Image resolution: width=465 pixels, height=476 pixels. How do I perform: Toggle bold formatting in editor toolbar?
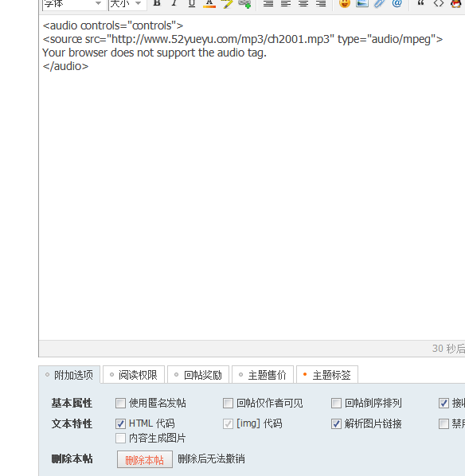(x=157, y=3)
